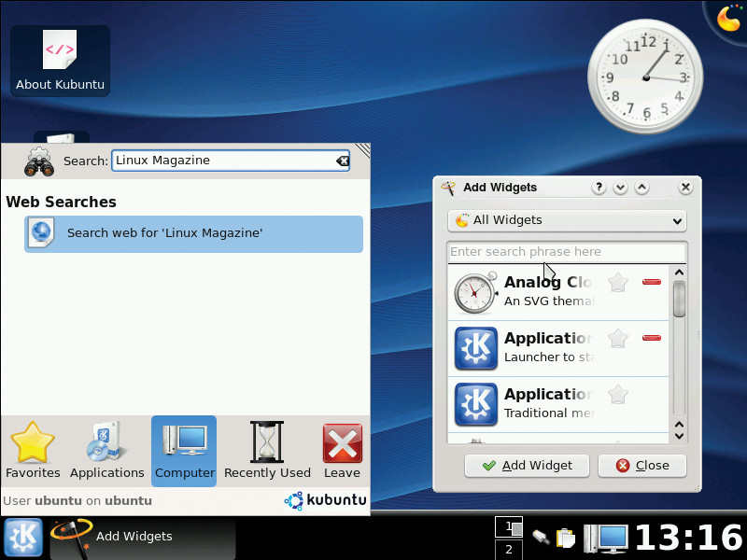Open the Leave tab
Viewport: 747px width, 560px height.
(342, 451)
